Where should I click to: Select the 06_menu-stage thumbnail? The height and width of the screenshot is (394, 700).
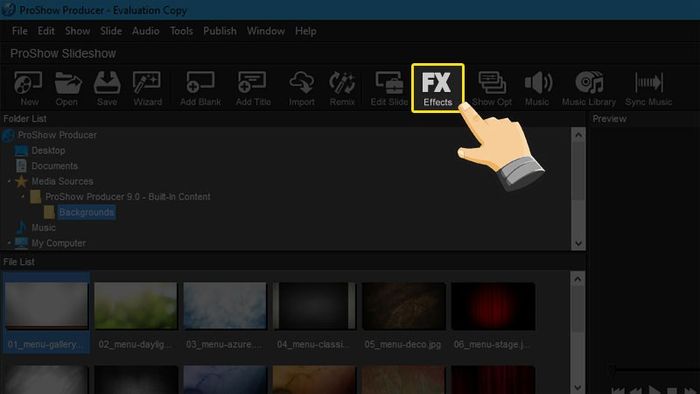point(493,306)
